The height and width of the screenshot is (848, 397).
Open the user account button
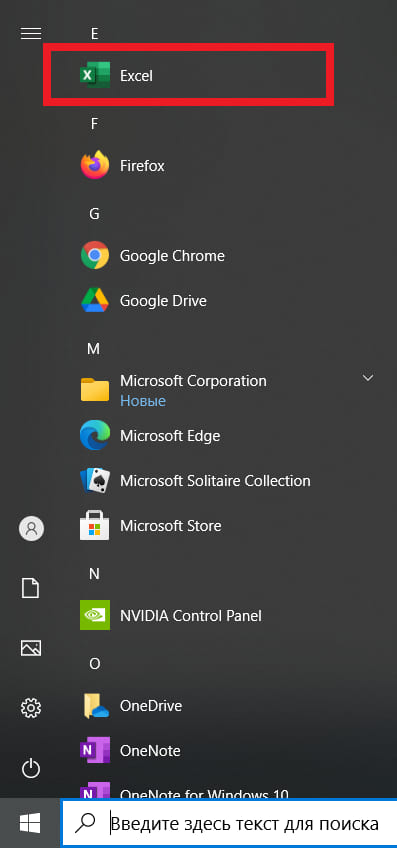pyautogui.click(x=31, y=528)
